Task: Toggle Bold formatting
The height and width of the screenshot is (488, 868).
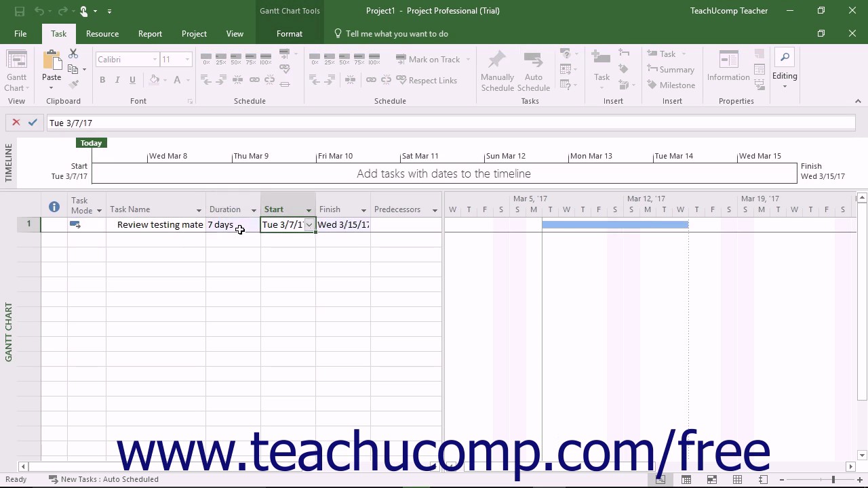Action: click(102, 80)
